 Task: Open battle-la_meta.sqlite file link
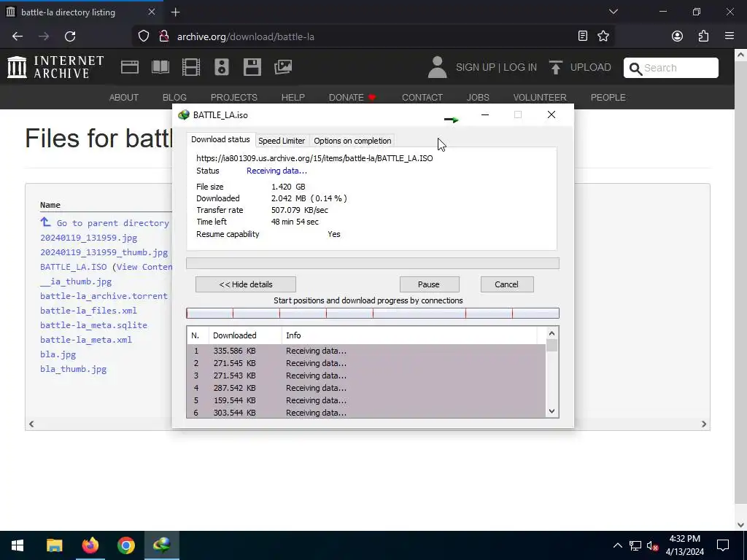click(x=94, y=325)
